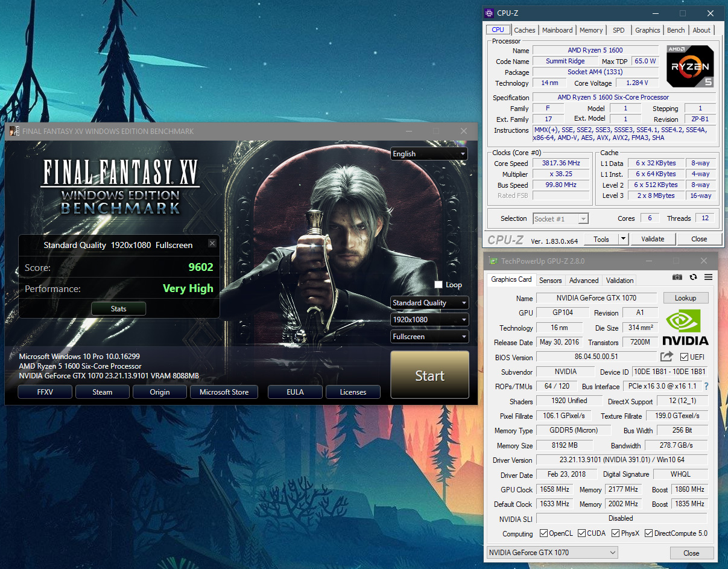The height and width of the screenshot is (569, 728).
Task: Click the Steam button
Action: coord(103,392)
